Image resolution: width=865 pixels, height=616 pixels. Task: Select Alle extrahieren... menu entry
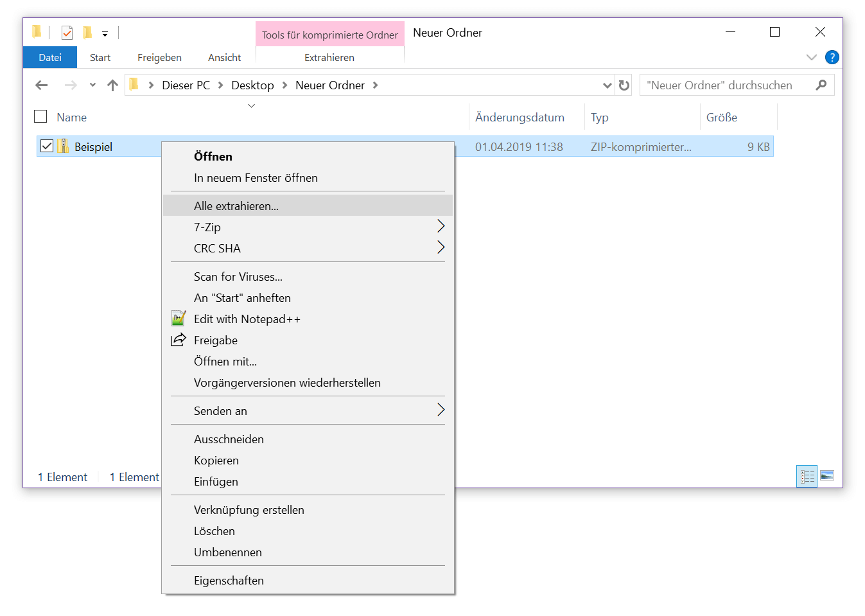[308, 206]
